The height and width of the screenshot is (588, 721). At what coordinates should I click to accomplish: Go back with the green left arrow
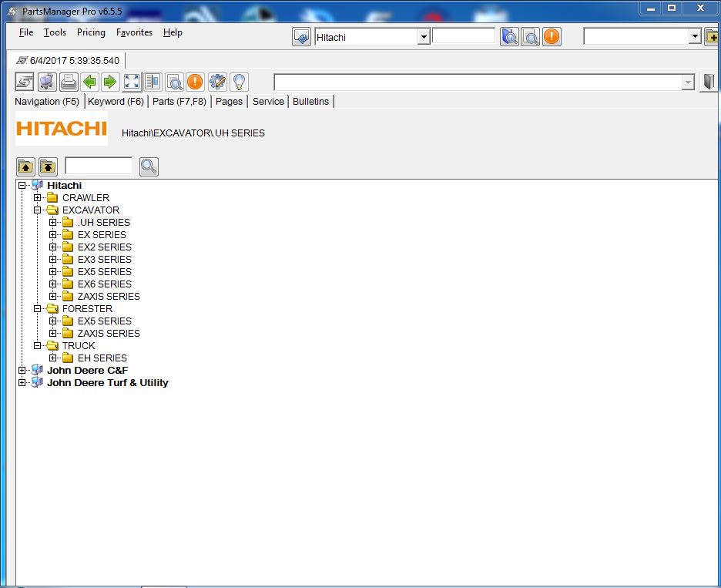point(89,82)
